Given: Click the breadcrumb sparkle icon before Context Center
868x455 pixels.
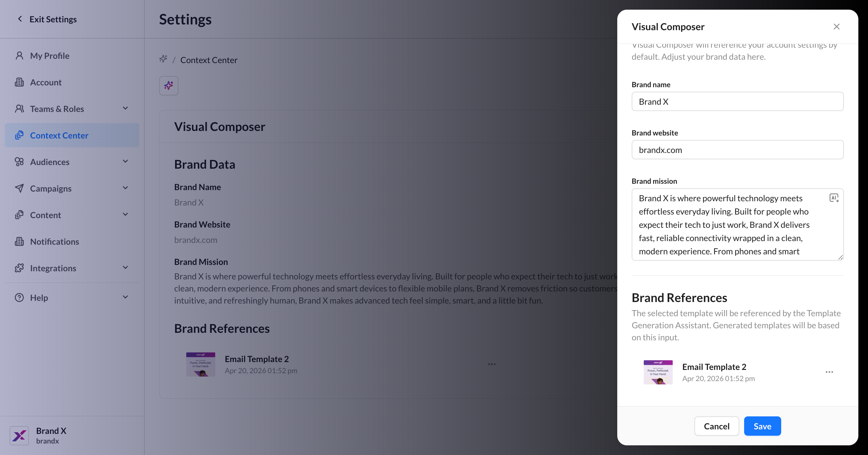Looking at the screenshot, I should [163, 59].
